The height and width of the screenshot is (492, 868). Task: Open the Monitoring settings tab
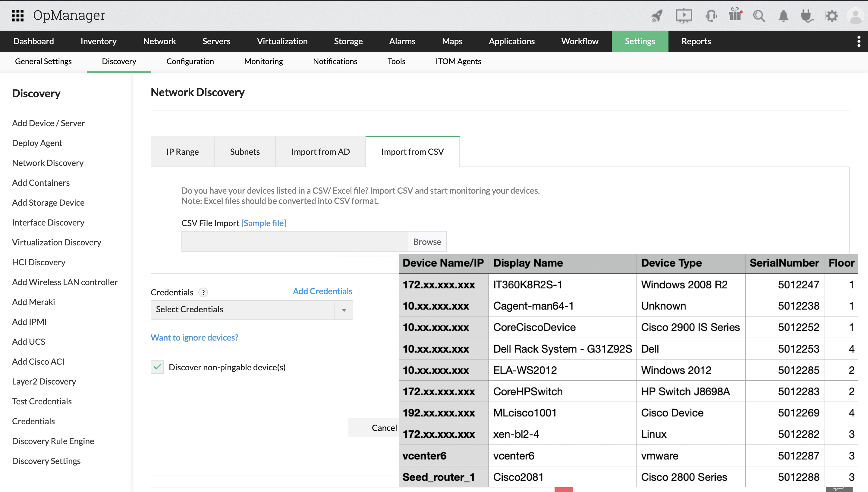pos(263,61)
